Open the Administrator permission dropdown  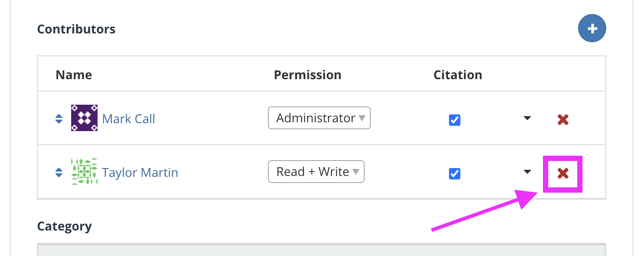click(x=319, y=118)
